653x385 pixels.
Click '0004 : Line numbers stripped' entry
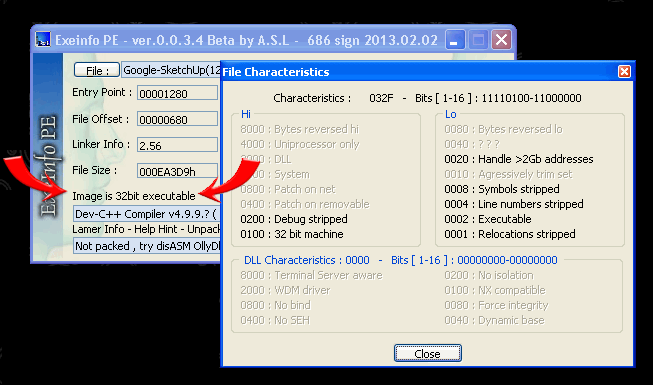coord(513,204)
